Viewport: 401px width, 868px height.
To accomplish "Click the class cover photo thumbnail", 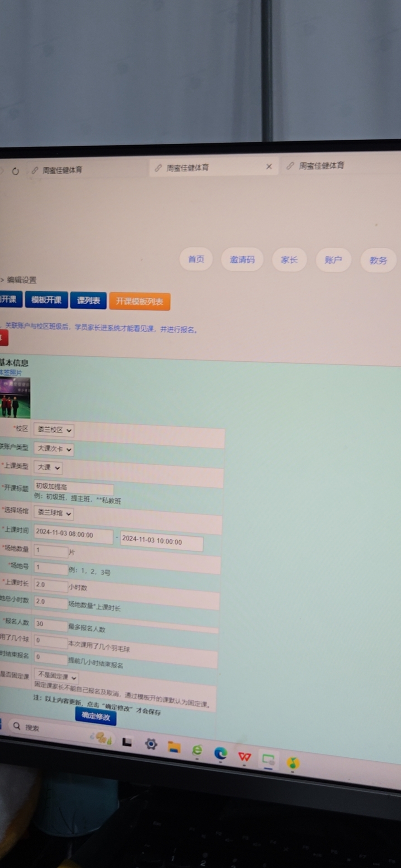I will pos(15,398).
